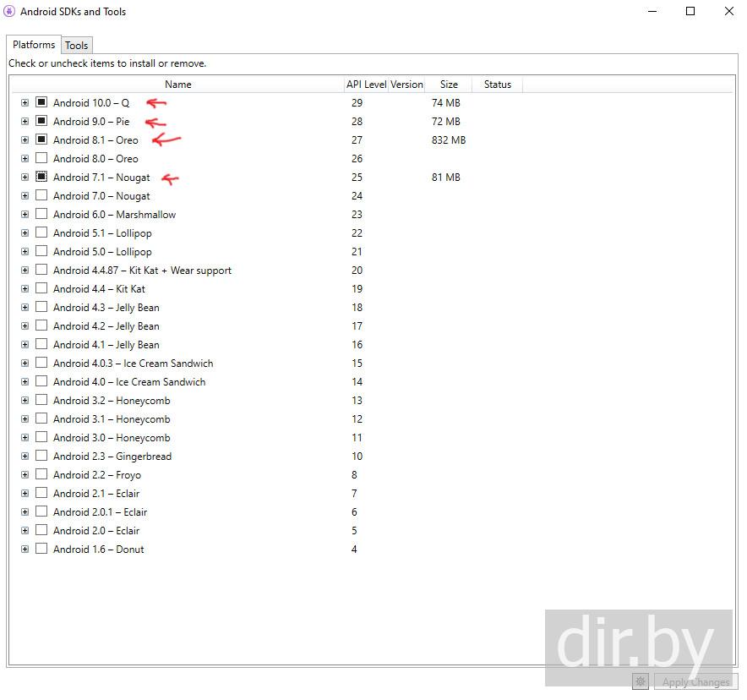This screenshot has width=747, height=700.
Task: Toggle the Android 7.1 – Nougat checkbox
Action: click(41, 177)
